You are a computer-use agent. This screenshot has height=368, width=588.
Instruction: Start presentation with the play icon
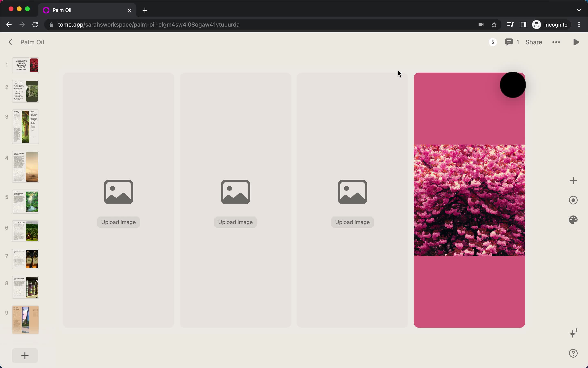click(576, 42)
